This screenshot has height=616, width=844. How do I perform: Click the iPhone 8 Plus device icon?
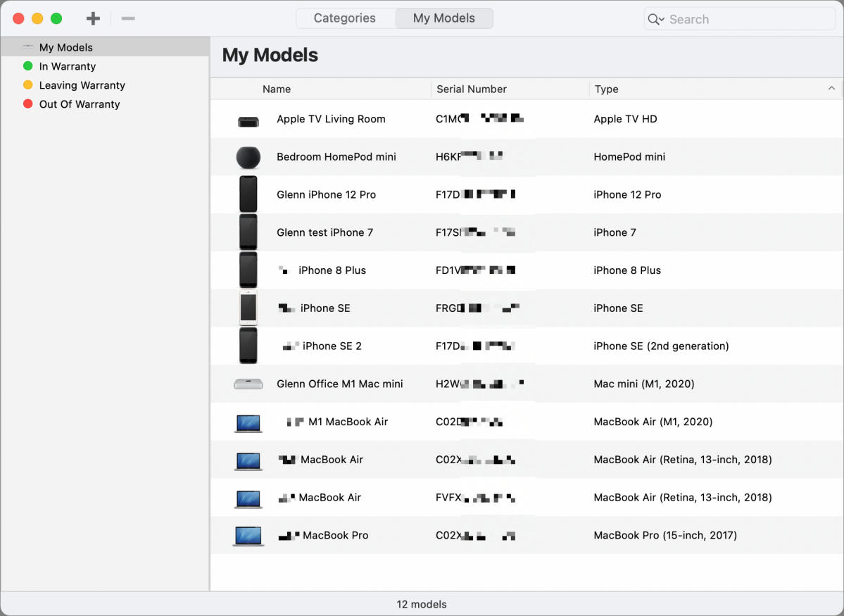[248, 270]
